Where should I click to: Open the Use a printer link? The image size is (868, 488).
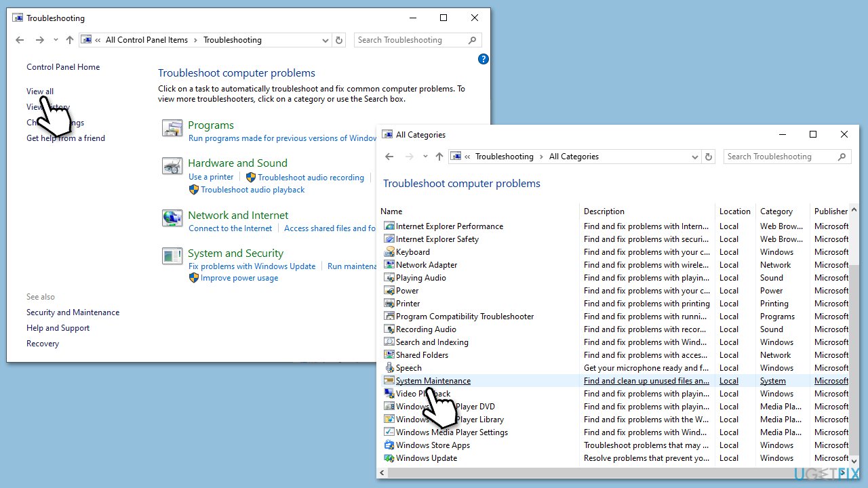(x=211, y=177)
